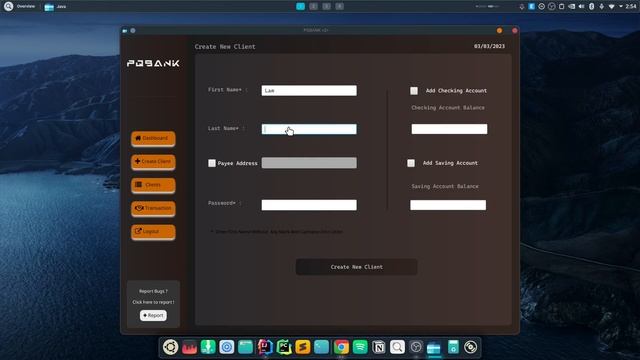Open the Clients list sidebar button
This screenshot has width=640, height=360.
point(153,185)
